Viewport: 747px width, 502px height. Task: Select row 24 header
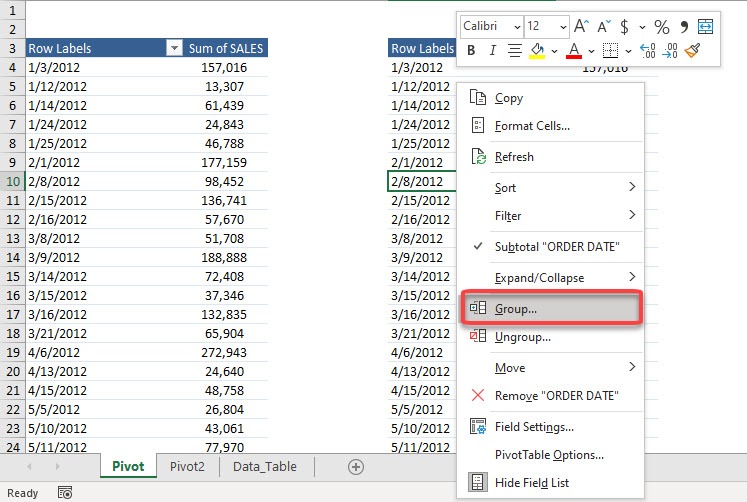point(12,447)
